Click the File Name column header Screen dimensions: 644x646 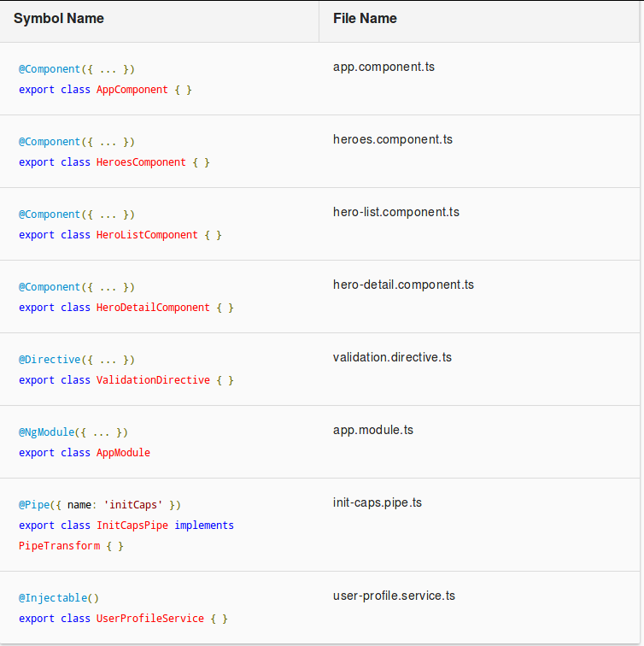coord(365,18)
